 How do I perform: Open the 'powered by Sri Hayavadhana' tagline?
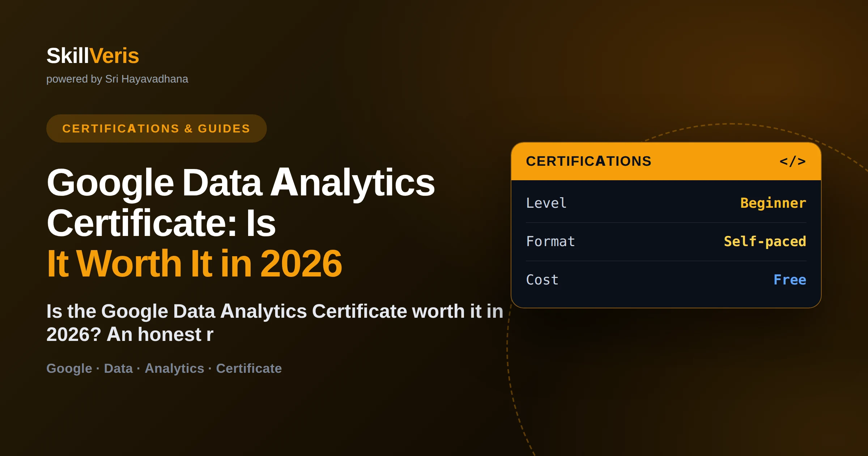[117, 79]
